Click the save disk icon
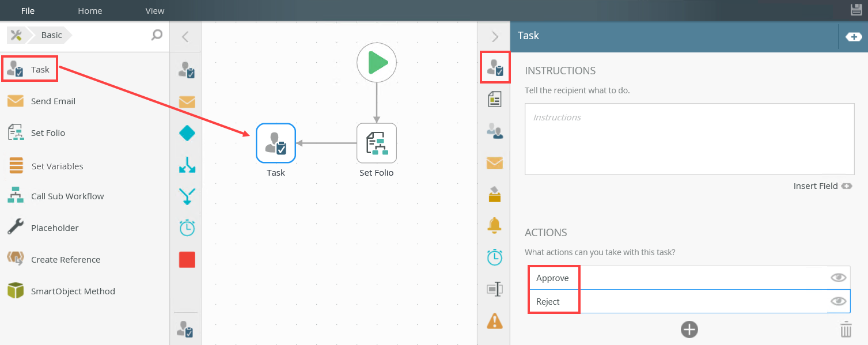Viewport: 868px width, 345px height. 856,10
